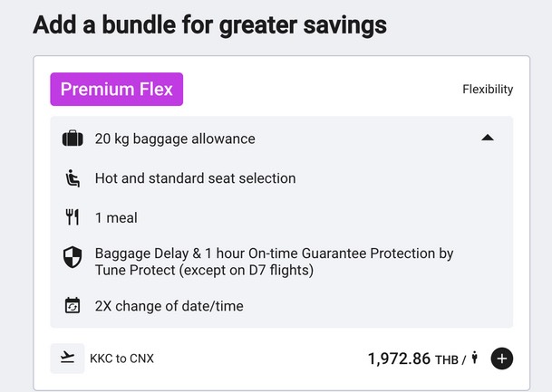
Task: Click the Add a bundle for greater savings heading
Action: [209, 24]
